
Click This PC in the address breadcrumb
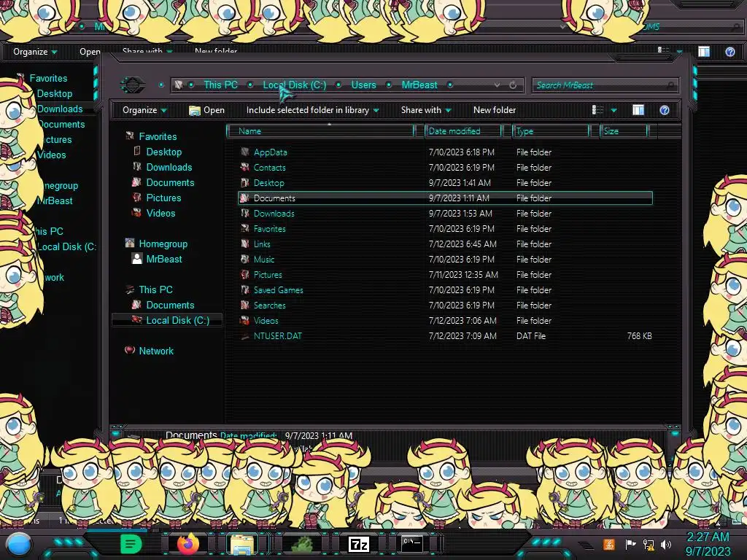tap(220, 85)
